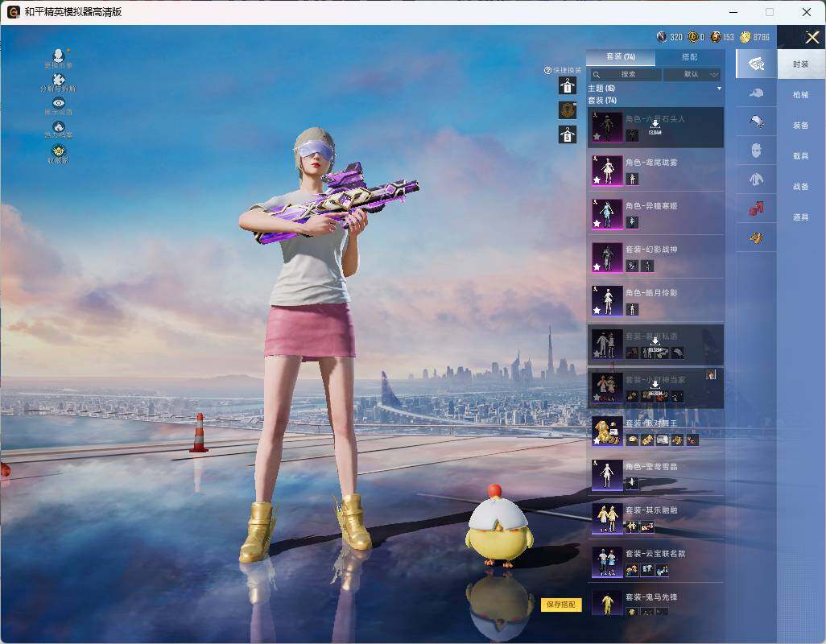Screen dimensions: 826x644
Task: Select the 莹鸢雪晶 character row
Action: point(655,476)
